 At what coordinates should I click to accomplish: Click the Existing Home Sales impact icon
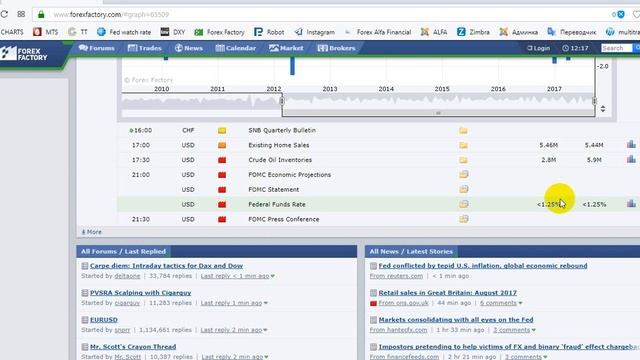(x=222, y=145)
